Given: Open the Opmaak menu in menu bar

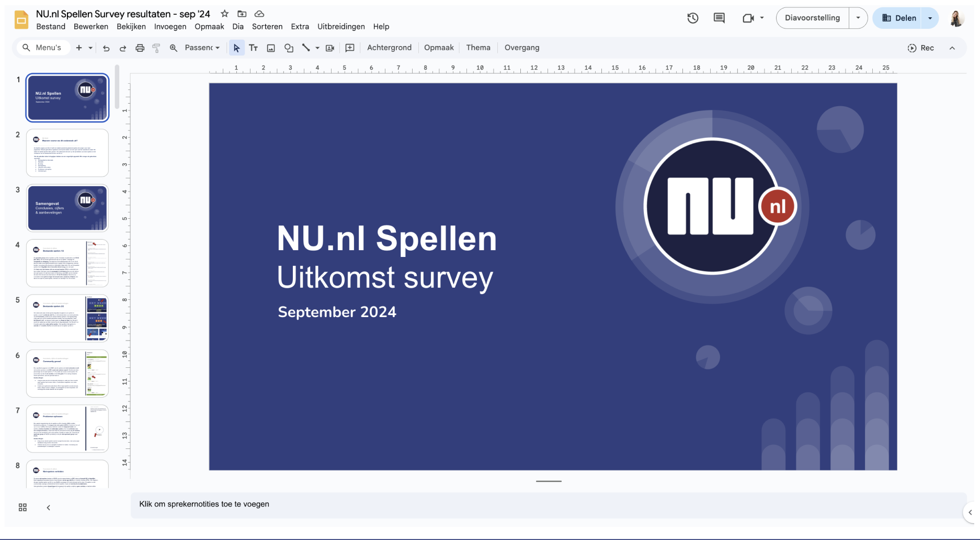Looking at the screenshot, I should (x=209, y=27).
